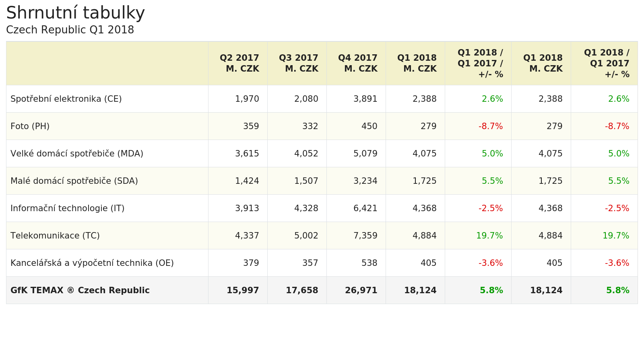Click the Malé domácí spotřebiče Q3 value 1,507
The height and width of the screenshot is (362, 644).
[x=306, y=181]
